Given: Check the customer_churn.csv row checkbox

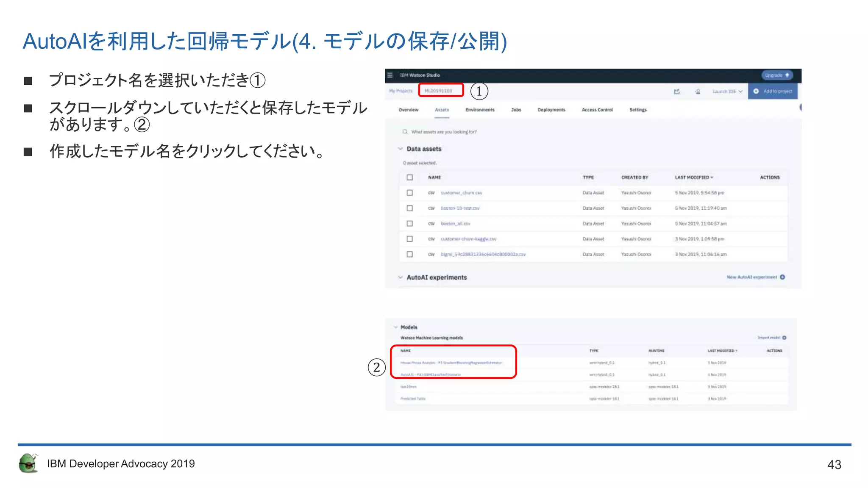Looking at the screenshot, I should pyautogui.click(x=409, y=193).
